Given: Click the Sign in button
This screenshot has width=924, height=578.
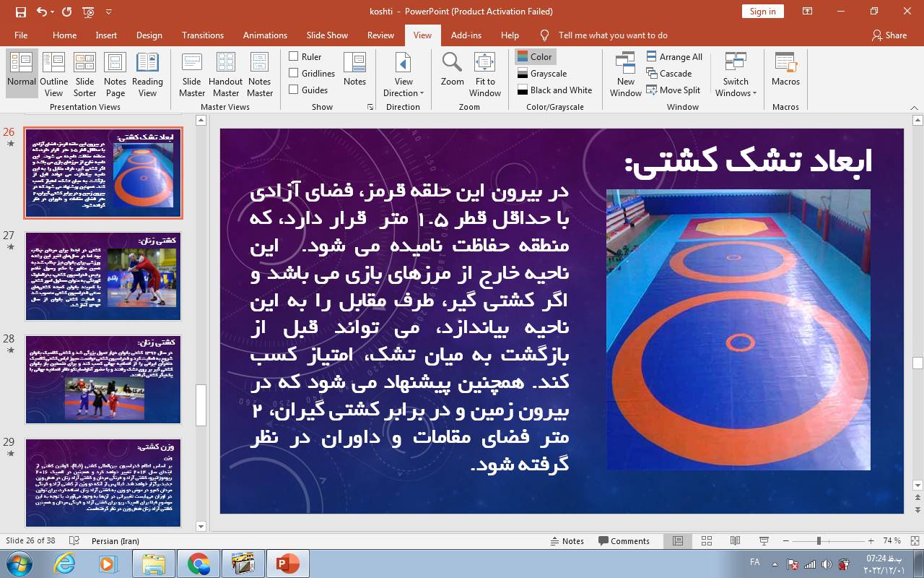Looking at the screenshot, I should coord(762,11).
